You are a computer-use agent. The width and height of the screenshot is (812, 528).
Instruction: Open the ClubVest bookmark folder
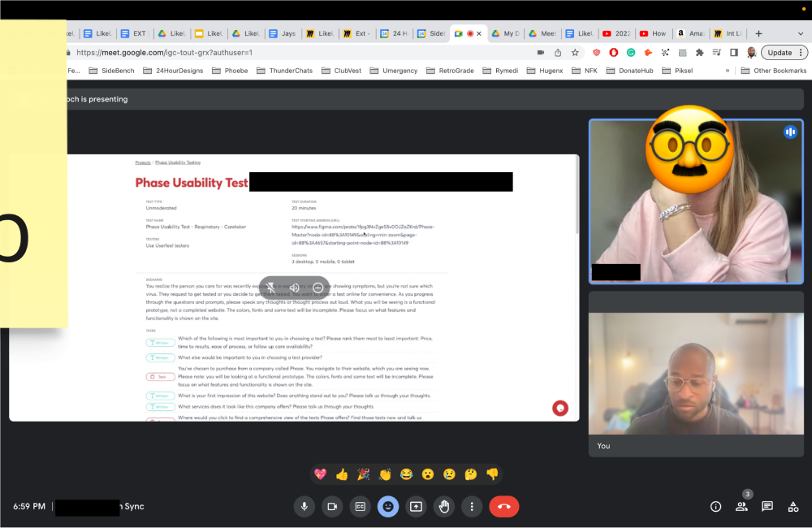click(x=341, y=71)
